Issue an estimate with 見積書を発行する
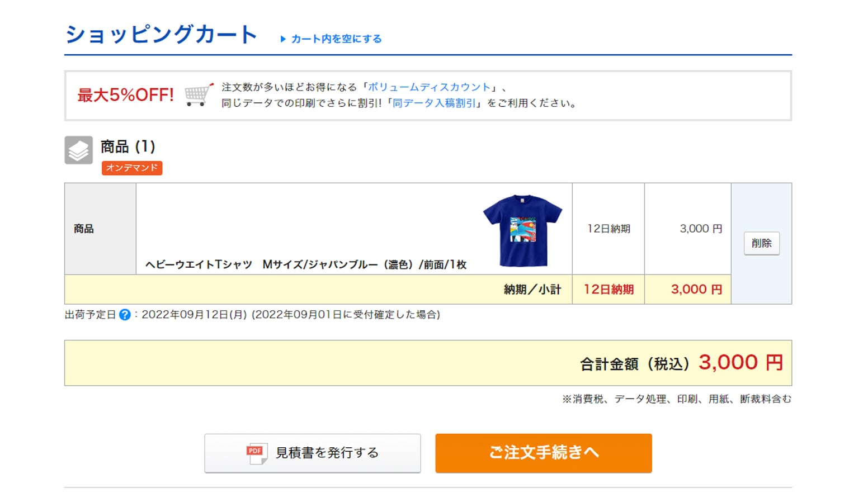Viewport: 868px width, 502px height. pyautogui.click(x=312, y=453)
